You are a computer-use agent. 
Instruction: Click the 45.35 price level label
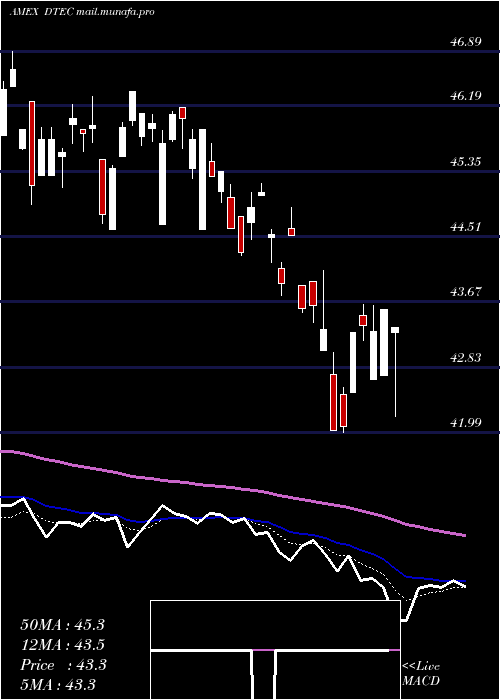coord(466,161)
